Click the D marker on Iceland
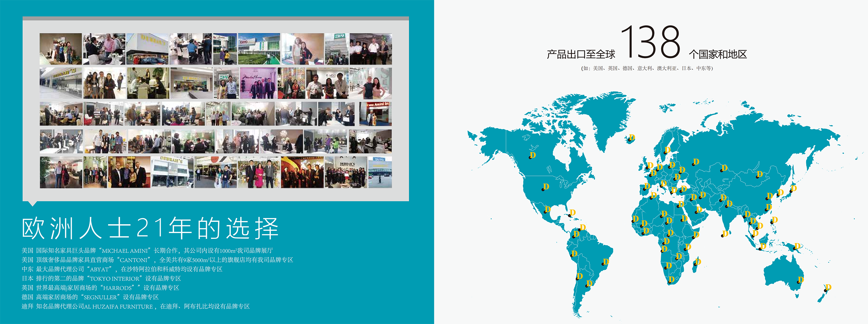This screenshot has width=868, height=324. click(x=631, y=138)
